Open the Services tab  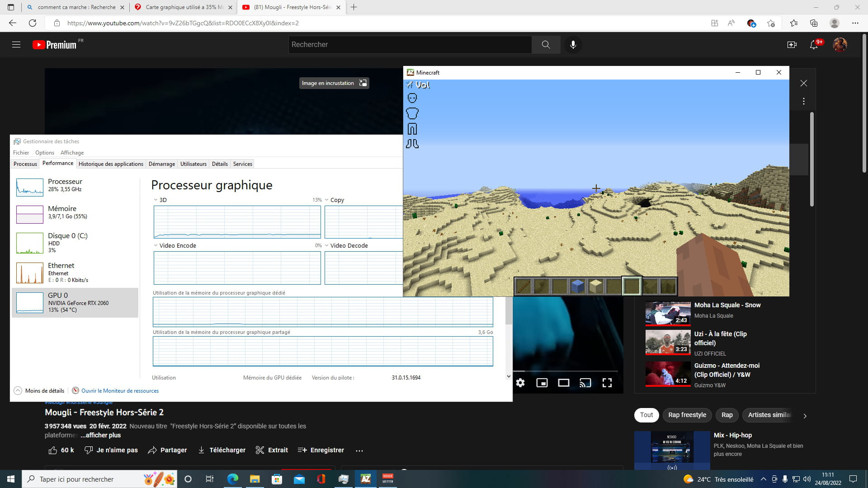pyautogui.click(x=243, y=164)
